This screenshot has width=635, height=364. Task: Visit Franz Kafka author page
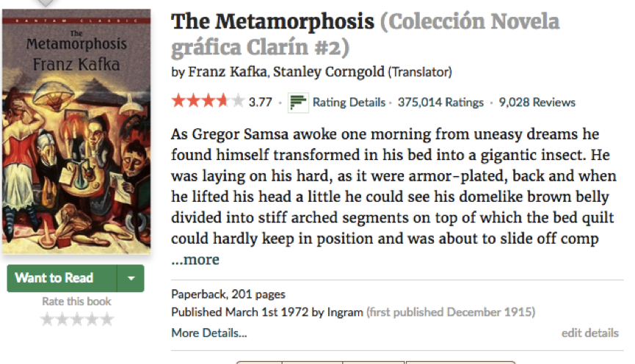[x=227, y=72]
